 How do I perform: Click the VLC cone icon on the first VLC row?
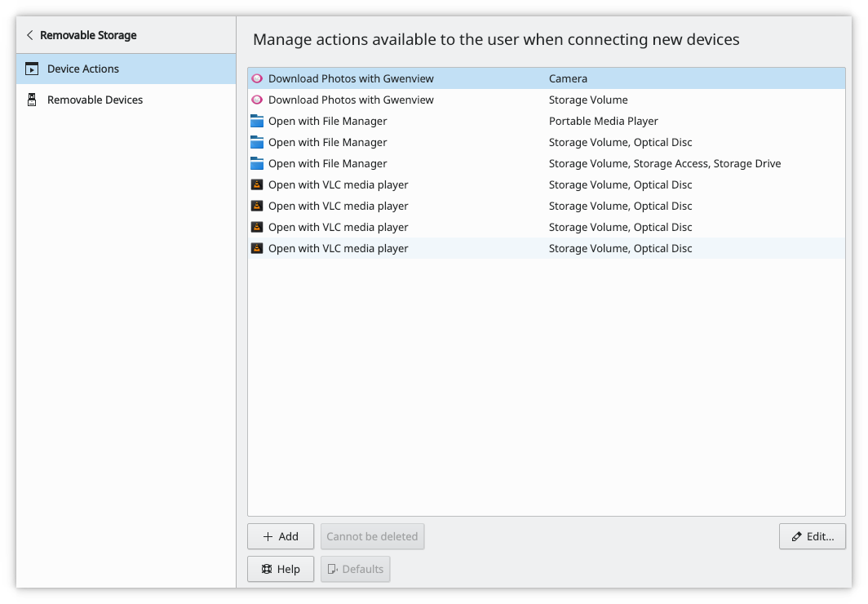255,184
